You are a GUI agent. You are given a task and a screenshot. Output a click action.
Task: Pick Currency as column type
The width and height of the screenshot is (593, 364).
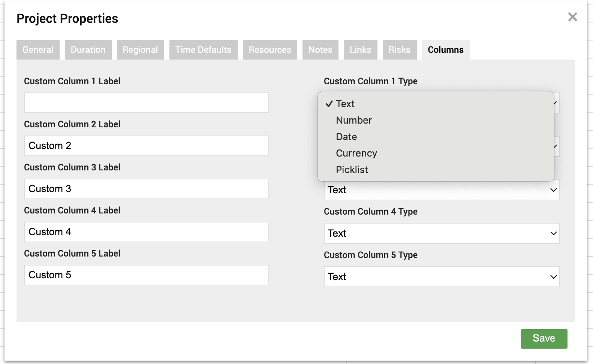coord(356,153)
